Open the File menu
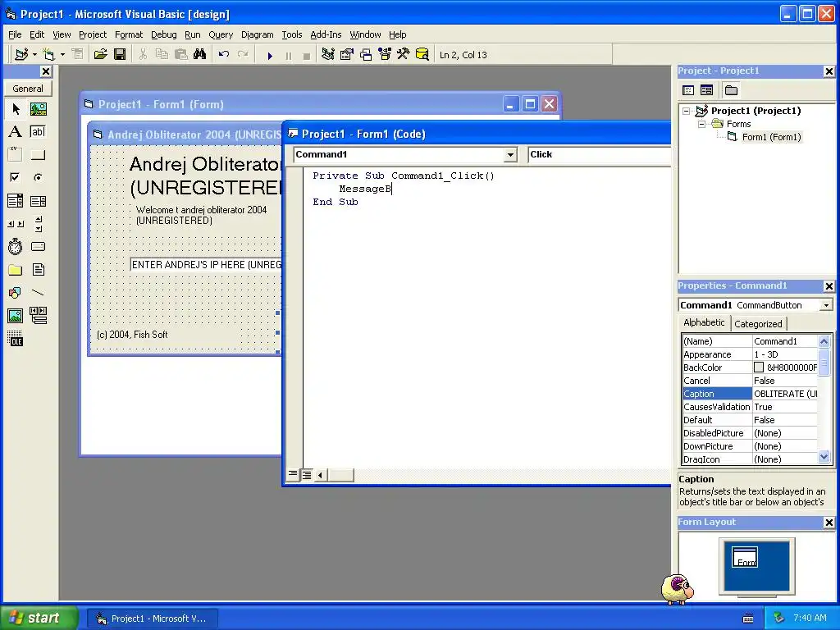 coord(15,34)
